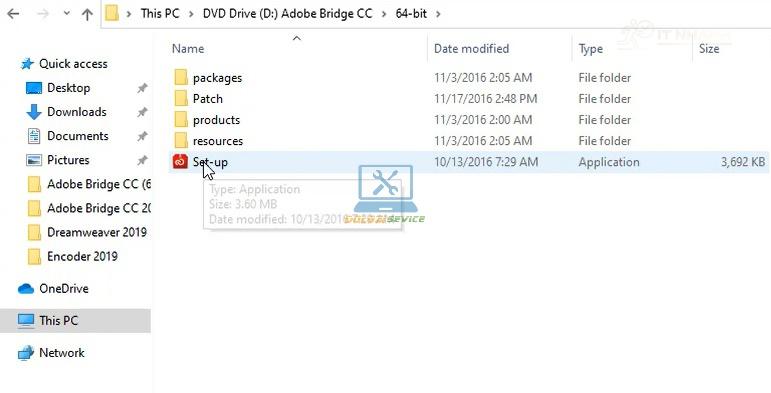Go up one folder level arrow
This screenshot has width=771, height=393.
pos(87,14)
